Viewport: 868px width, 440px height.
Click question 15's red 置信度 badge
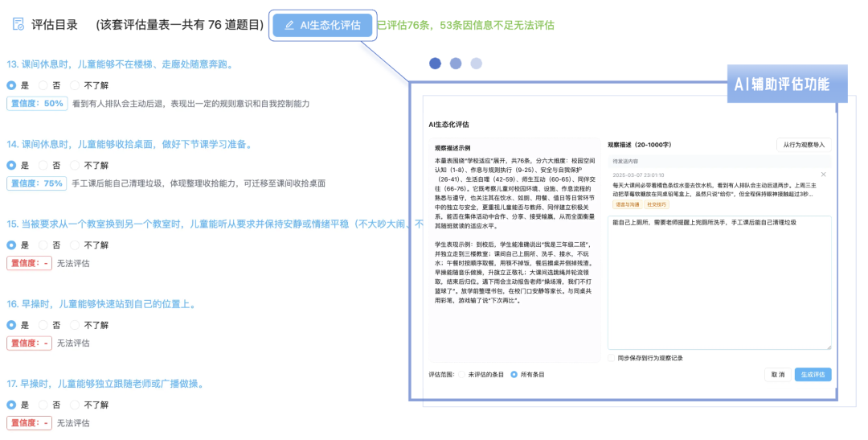click(30, 263)
